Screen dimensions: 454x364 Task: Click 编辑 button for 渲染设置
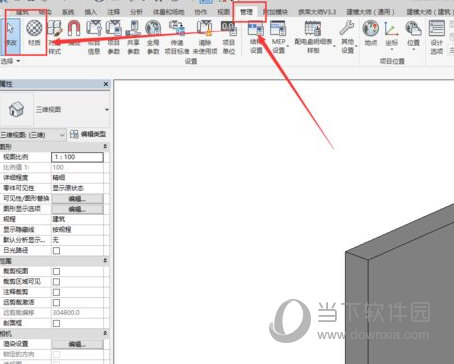pyautogui.click(x=77, y=344)
